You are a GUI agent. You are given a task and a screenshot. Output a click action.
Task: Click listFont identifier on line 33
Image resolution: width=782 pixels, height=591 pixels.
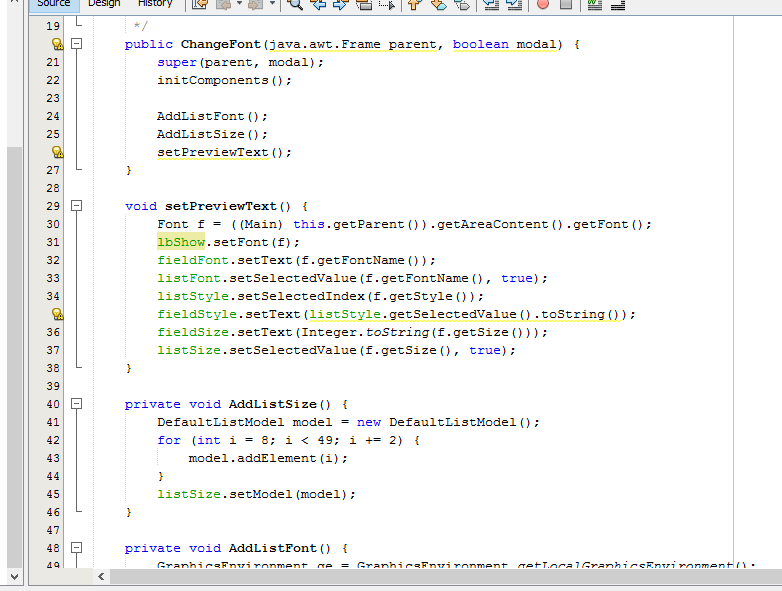coord(189,278)
